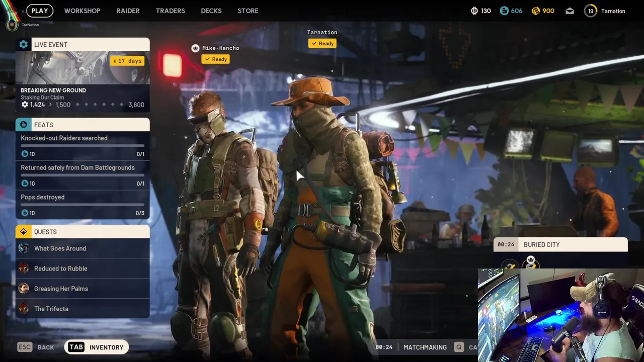Click the 3,600 event milestone value
This screenshot has width=644, height=362.
136,105
